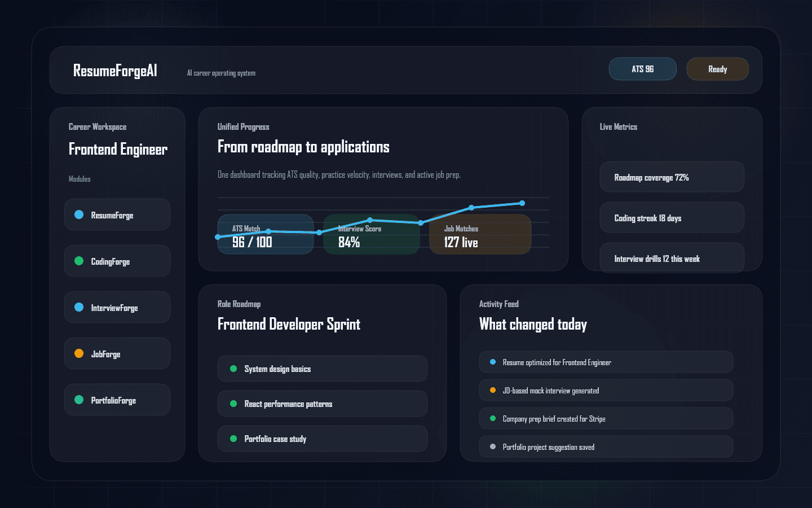
Task: Open the InterviewForge module icon
Action: pos(79,307)
